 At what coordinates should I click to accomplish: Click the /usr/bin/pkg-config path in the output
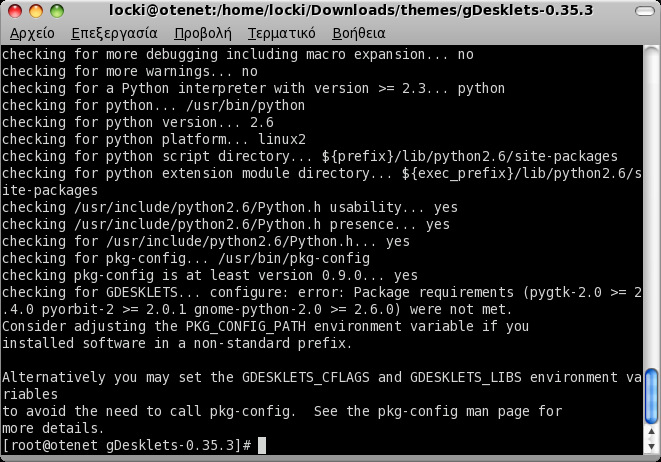click(294, 258)
